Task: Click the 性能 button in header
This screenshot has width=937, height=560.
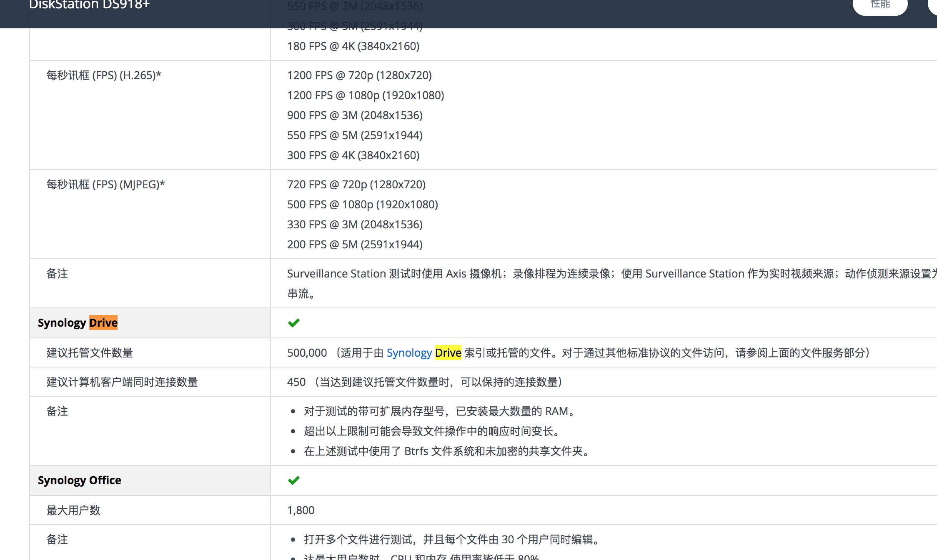Action: [880, 5]
